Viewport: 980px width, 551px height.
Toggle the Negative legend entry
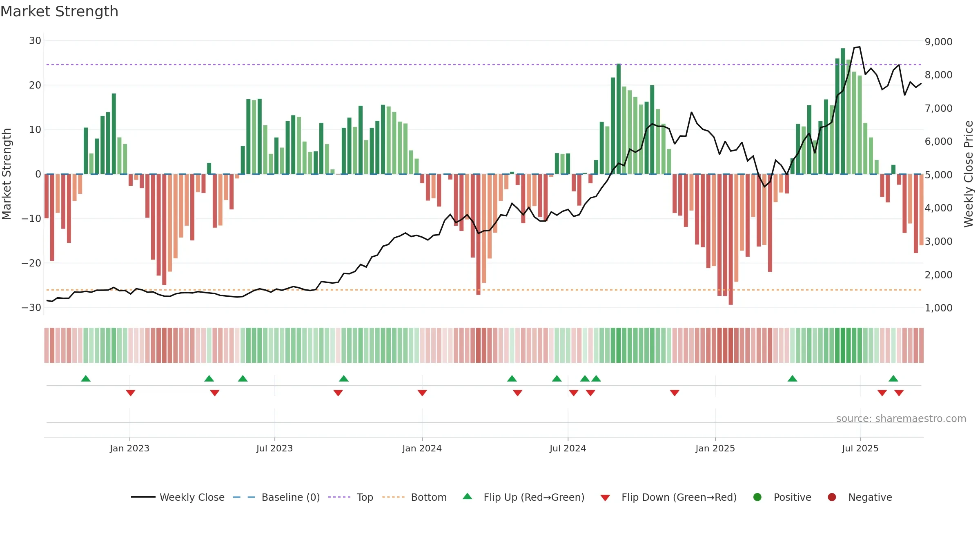tap(860, 497)
